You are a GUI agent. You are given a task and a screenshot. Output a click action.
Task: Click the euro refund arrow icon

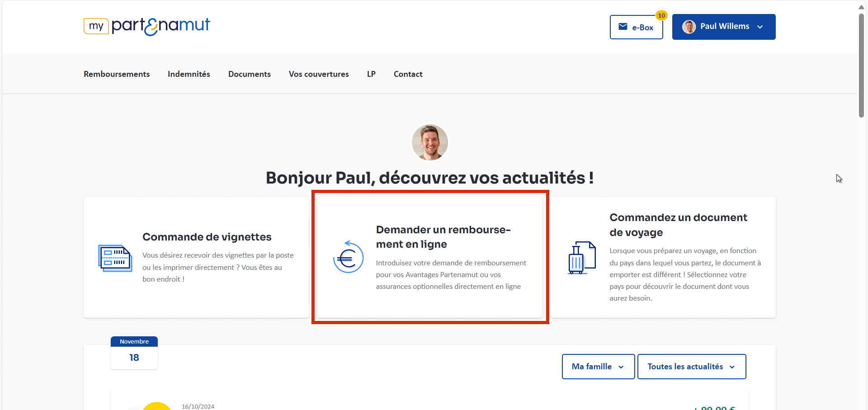(x=348, y=257)
